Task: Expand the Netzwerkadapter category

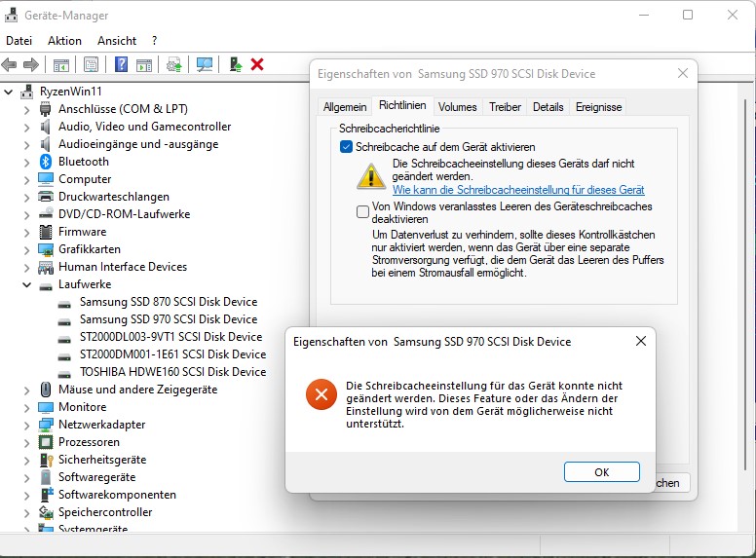Action: [27, 425]
